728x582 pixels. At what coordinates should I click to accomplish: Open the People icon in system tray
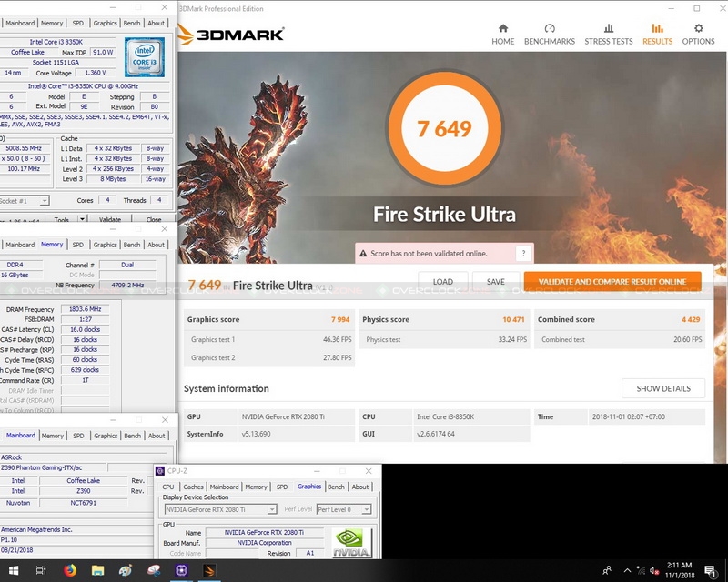coord(607,570)
